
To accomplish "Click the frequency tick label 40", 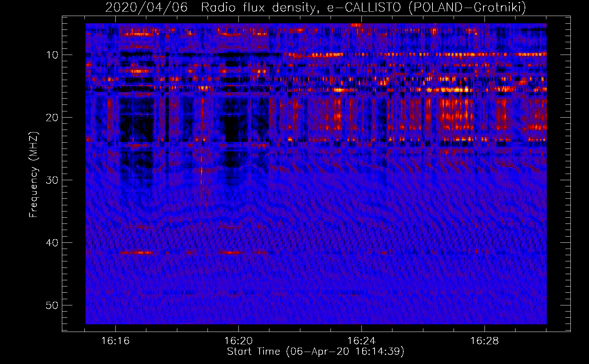I will (52, 243).
